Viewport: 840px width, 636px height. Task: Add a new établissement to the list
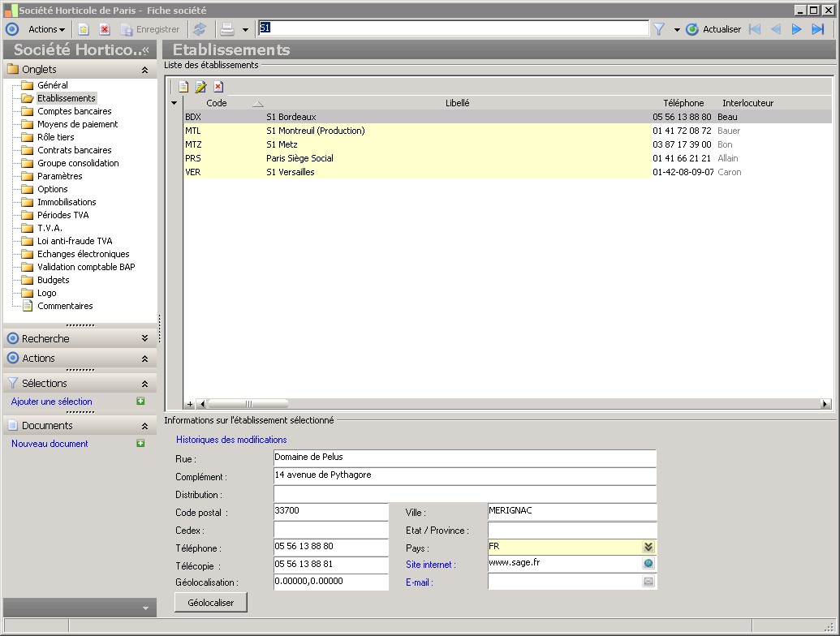coord(183,87)
